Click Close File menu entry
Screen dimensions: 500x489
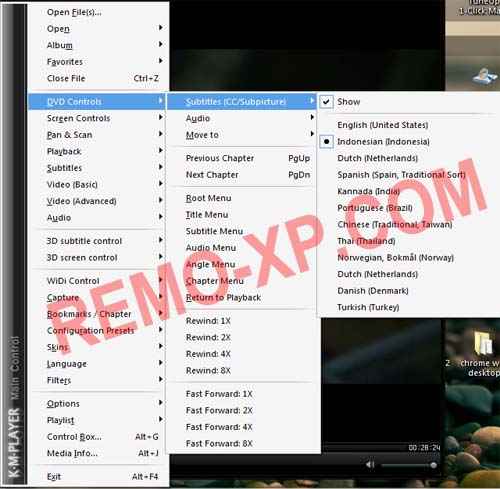click(97, 79)
